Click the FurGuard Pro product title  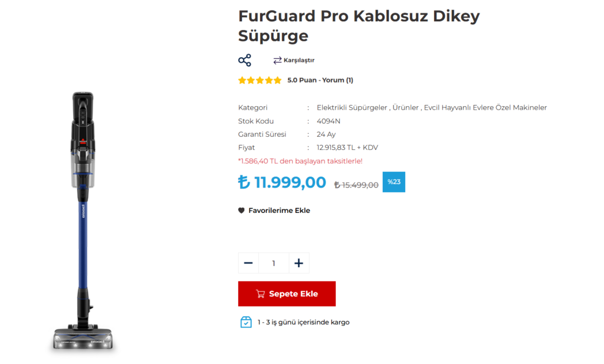[359, 25]
